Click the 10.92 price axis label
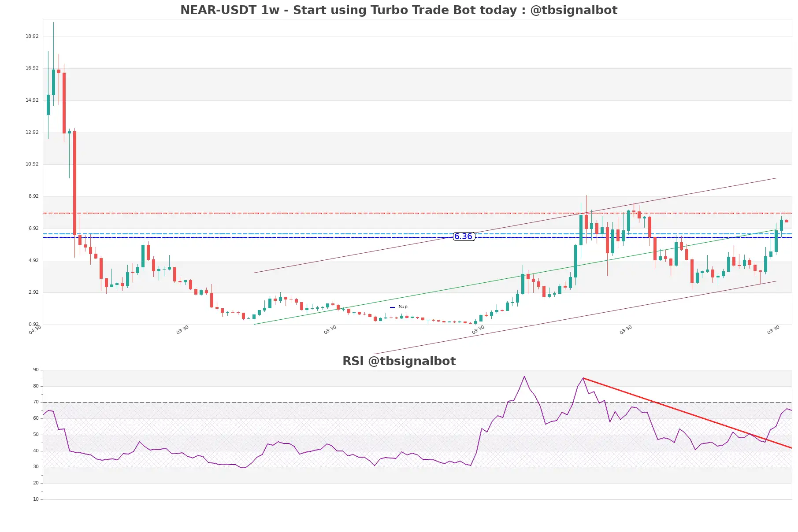 [x=32, y=164]
